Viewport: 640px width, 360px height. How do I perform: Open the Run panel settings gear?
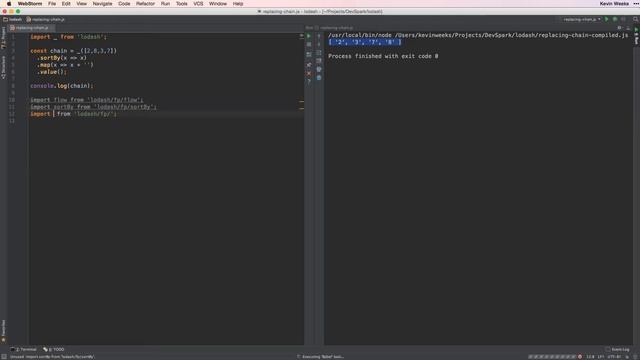(x=620, y=28)
